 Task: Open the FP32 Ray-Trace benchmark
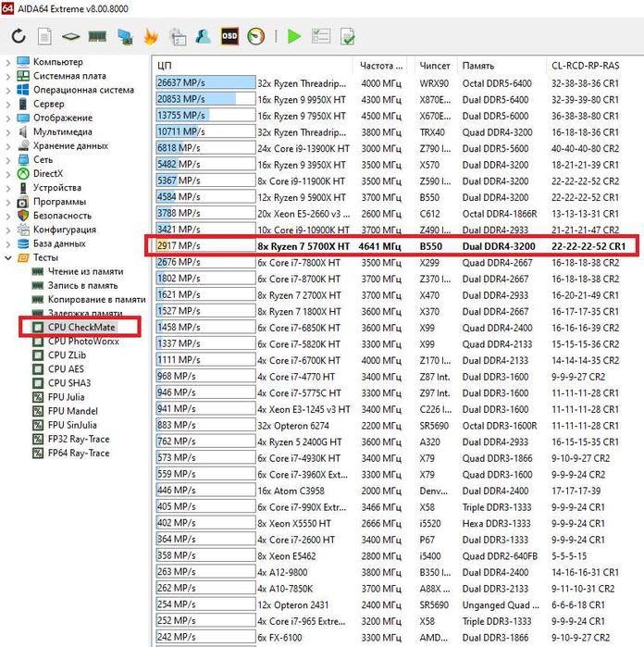point(79,439)
